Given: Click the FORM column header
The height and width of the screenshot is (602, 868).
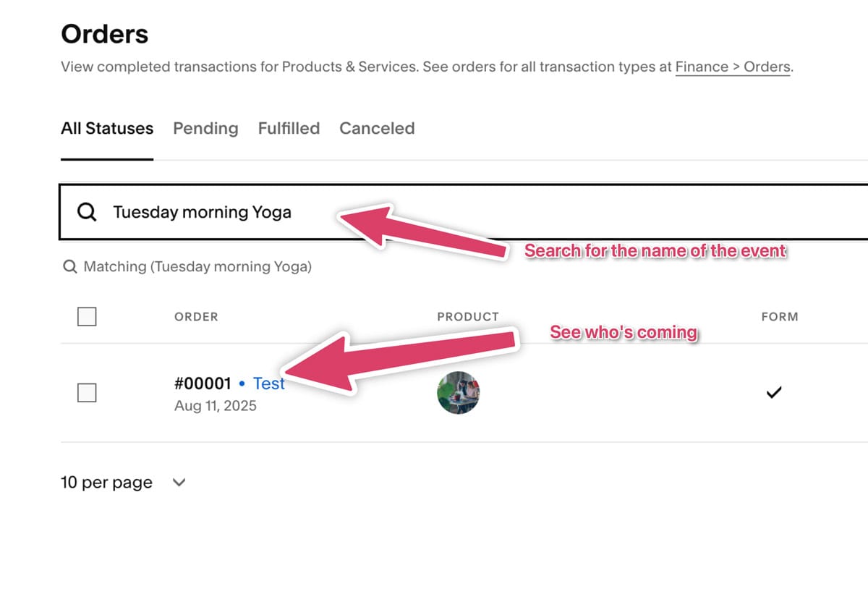Looking at the screenshot, I should coord(780,317).
